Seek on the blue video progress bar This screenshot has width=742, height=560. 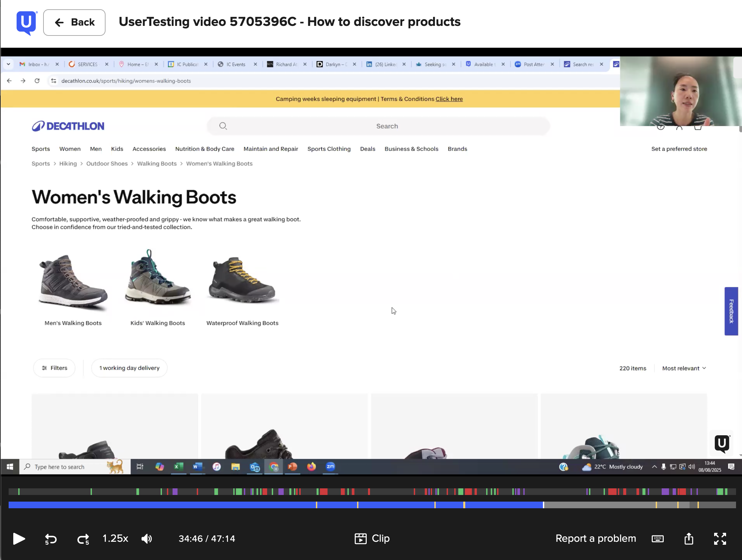(372, 505)
